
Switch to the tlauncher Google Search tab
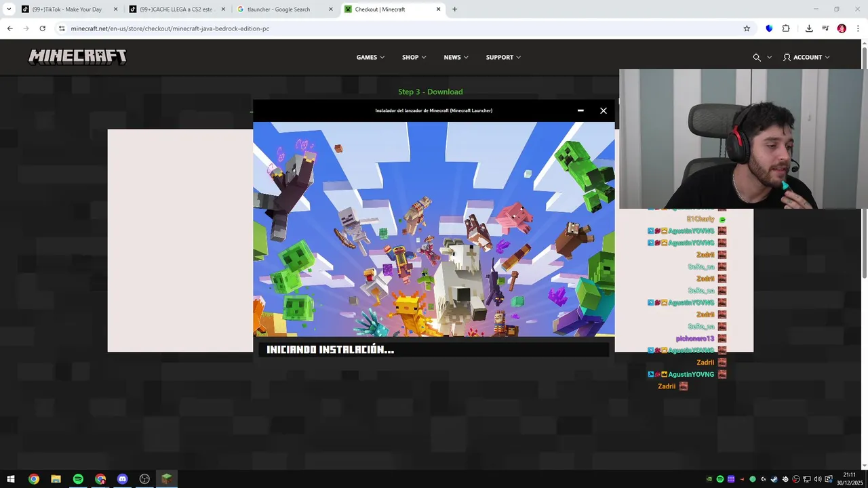(x=285, y=9)
